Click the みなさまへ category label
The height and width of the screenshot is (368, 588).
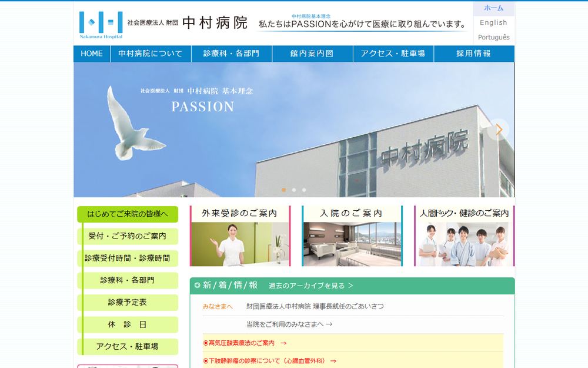tap(218, 306)
